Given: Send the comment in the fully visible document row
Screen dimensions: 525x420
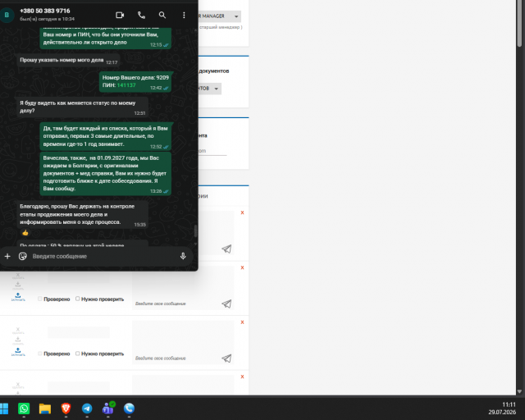Looking at the screenshot, I should tap(226, 358).
